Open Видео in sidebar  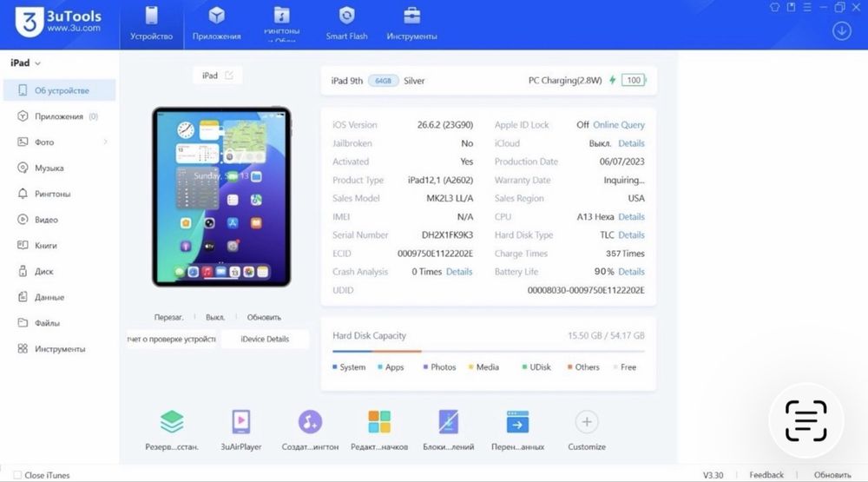click(x=60, y=220)
